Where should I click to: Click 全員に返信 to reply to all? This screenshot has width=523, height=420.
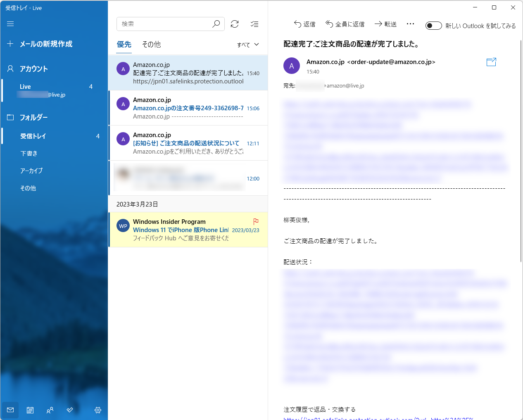click(x=345, y=24)
